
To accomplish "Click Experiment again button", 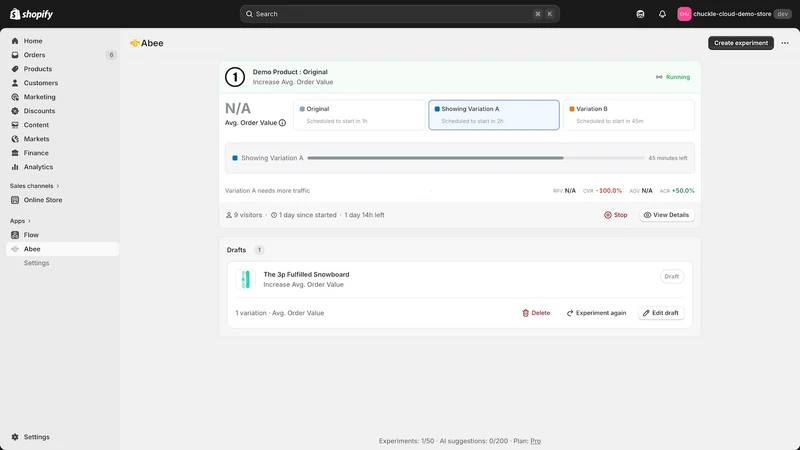I will click(x=596, y=313).
